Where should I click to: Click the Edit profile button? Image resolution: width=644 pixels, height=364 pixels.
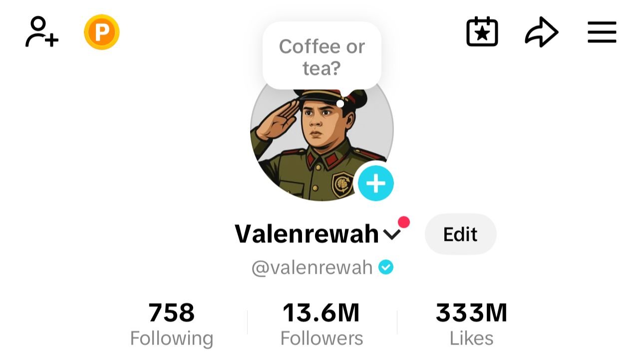pyautogui.click(x=460, y=234)
